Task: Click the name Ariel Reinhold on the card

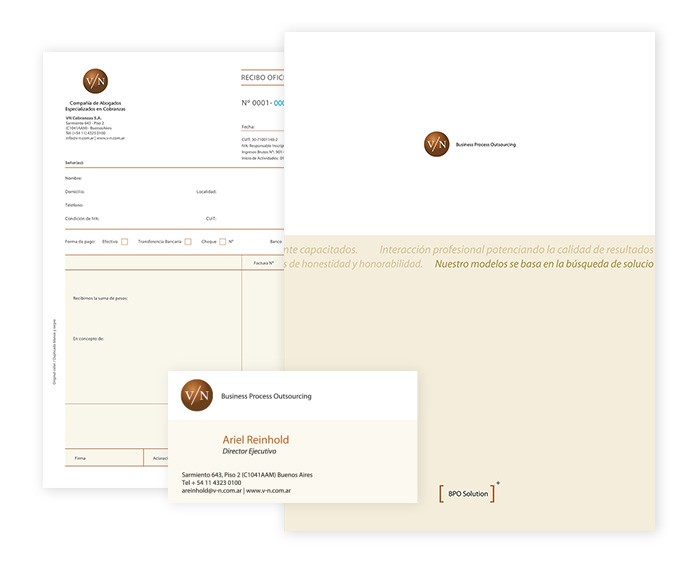Action: [256, 440]
